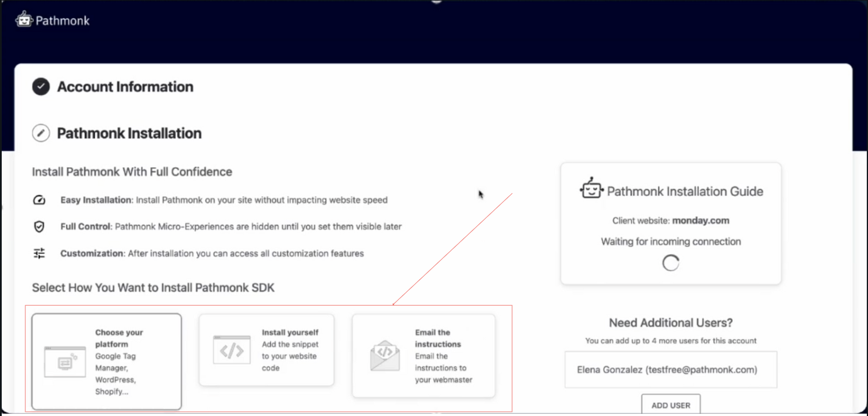Click the Account Information checkmark icon
The height and width of the screenshot is (416, 868).
(41, 87)
